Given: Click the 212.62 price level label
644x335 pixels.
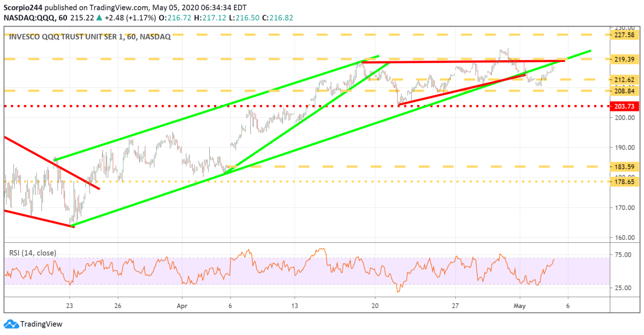Looking at the screenshot, I should [x=625, y=79].
